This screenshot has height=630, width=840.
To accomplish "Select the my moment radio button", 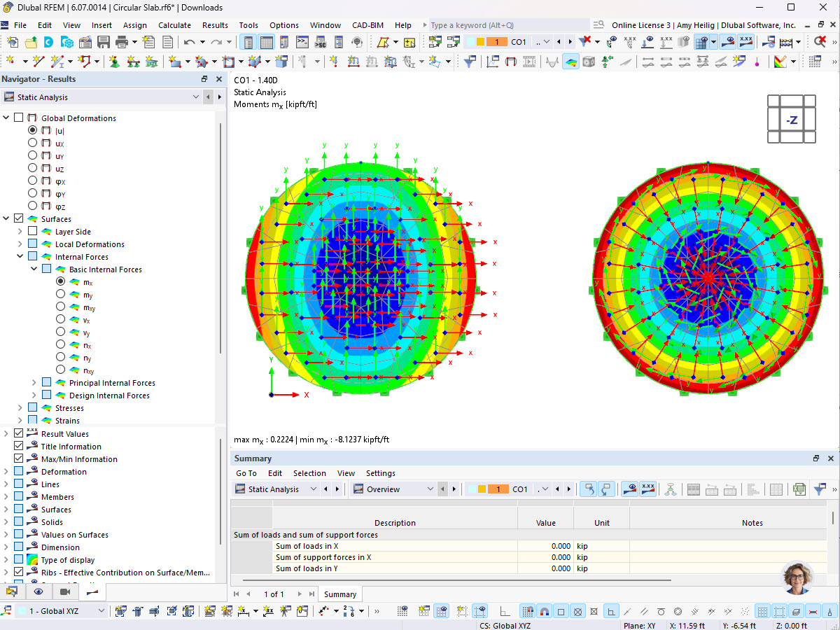I will pyautogui.click(x=60, y=294).
